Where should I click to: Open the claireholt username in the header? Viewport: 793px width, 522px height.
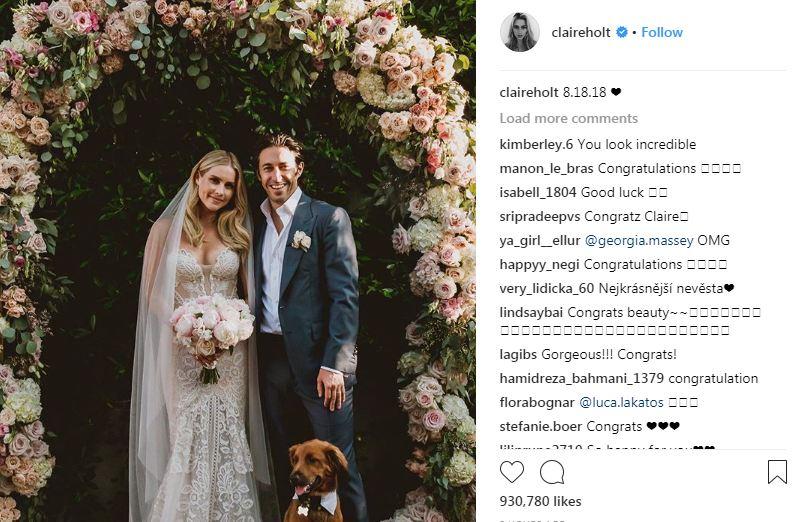[x=581, y=32]
